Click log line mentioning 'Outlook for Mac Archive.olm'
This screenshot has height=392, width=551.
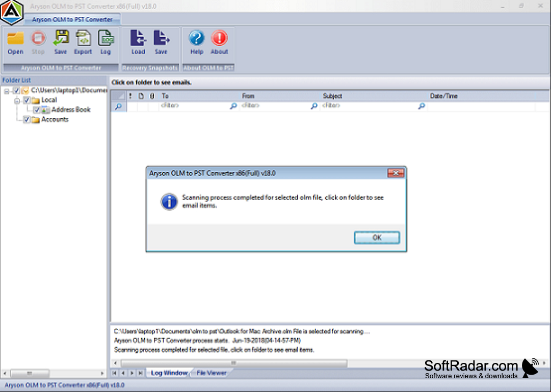pyautogui.click(x=242, y=331)
